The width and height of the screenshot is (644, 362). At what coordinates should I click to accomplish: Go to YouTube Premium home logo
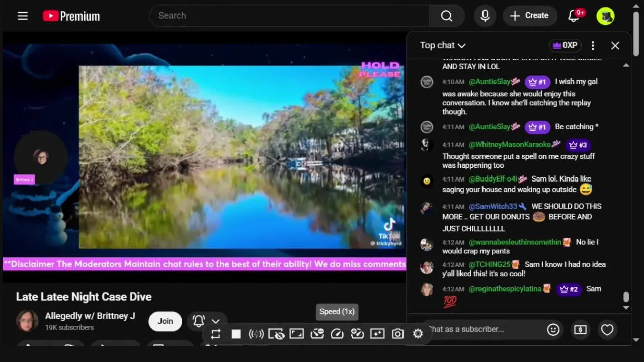click(x=71, y=16)
